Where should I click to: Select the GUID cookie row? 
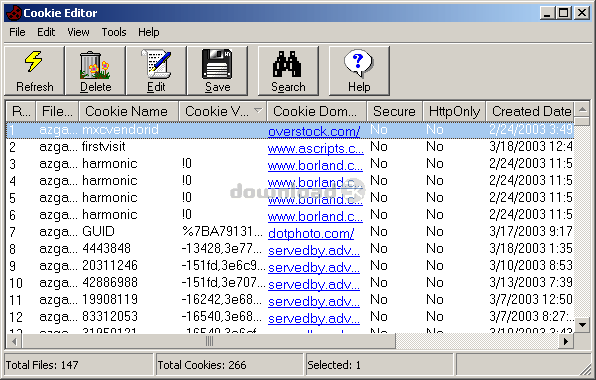tap(290, 232)
